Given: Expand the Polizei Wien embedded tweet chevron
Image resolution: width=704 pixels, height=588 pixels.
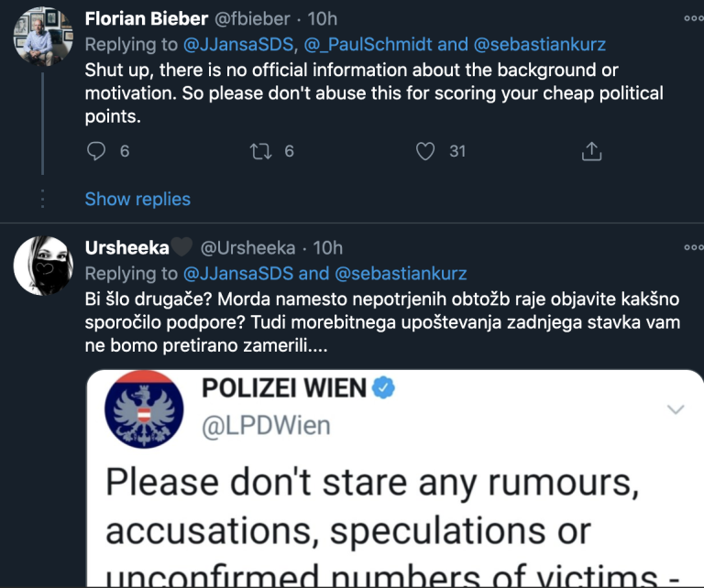Looking at the screenshot, I should (676, 408).
